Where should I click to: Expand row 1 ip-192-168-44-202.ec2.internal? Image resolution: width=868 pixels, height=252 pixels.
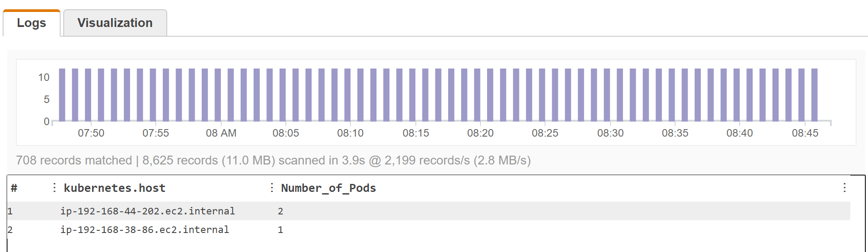428,211
